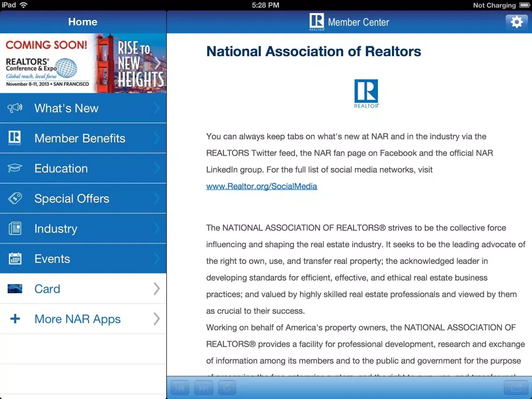
Task: Tap the chevron on the conference banner
Action: click(157, 62)
